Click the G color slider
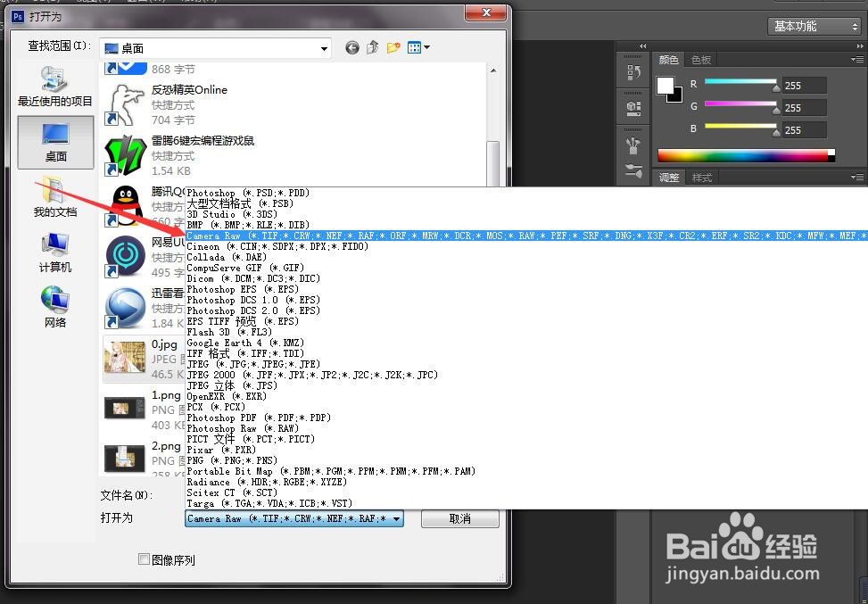The width and height of the screenshot is (868, 604). pyautogui.click(x=740, y=104)
